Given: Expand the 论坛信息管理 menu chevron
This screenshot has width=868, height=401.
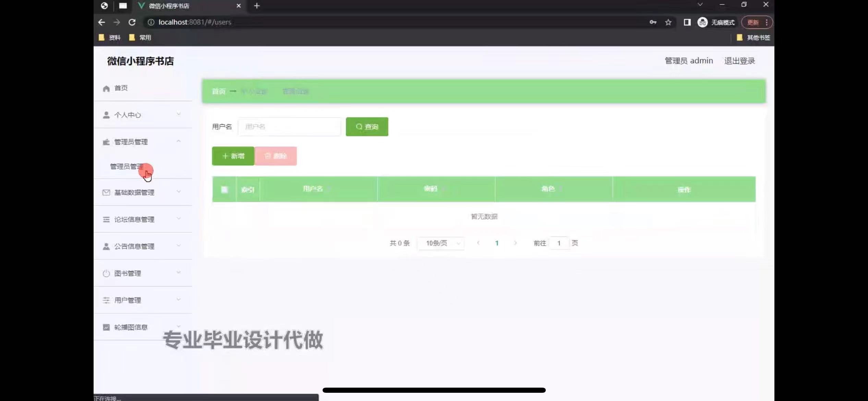Looking at the screenshot, I should point(179,218).
